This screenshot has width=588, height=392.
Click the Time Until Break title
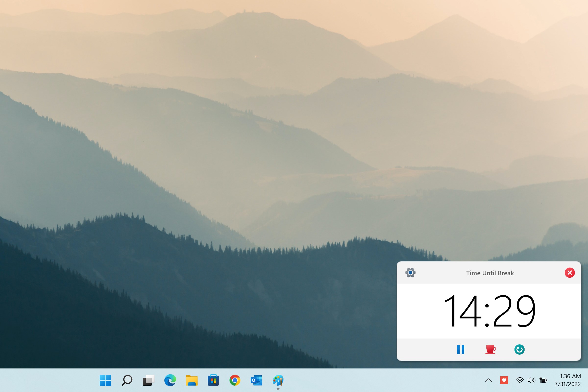[x=490, y=273]
